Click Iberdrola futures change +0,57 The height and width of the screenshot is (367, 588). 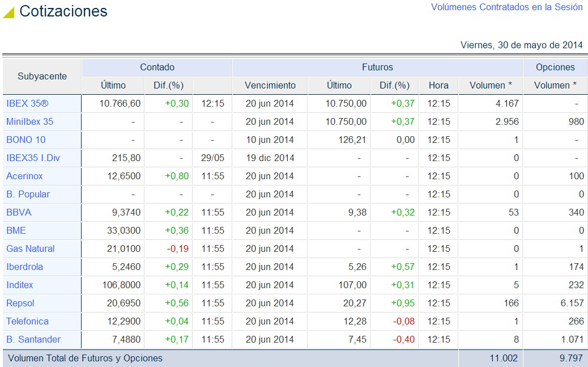pos(403,267)
